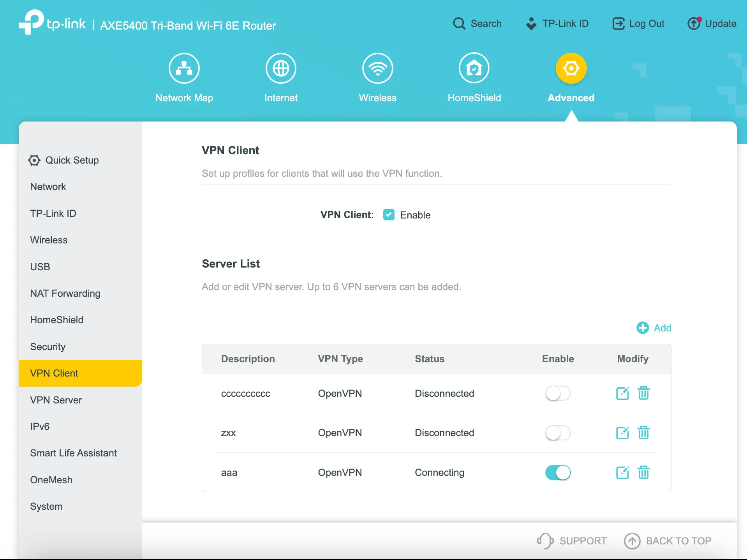
Task: Switch to the VPN Server section
Action: 56,400
